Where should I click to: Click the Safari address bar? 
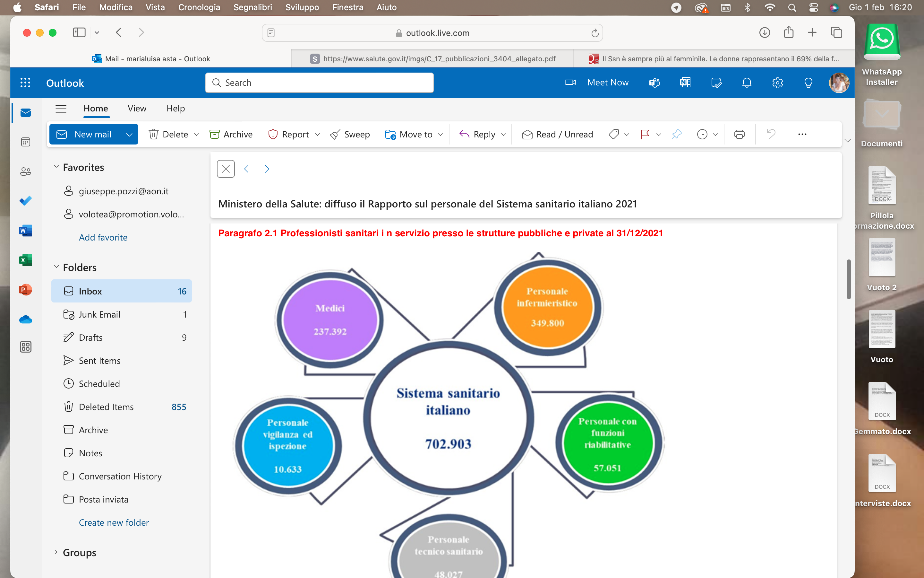tap(432, 33)
